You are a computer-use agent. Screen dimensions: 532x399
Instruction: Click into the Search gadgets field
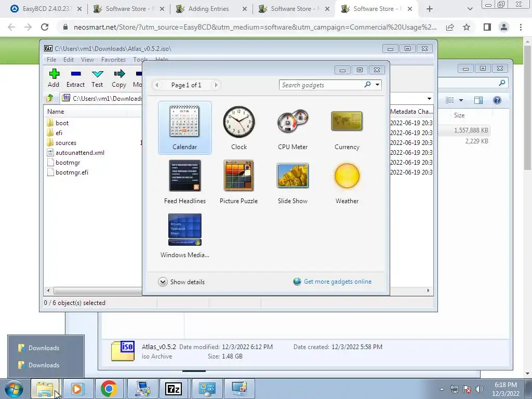pos(322,85)
